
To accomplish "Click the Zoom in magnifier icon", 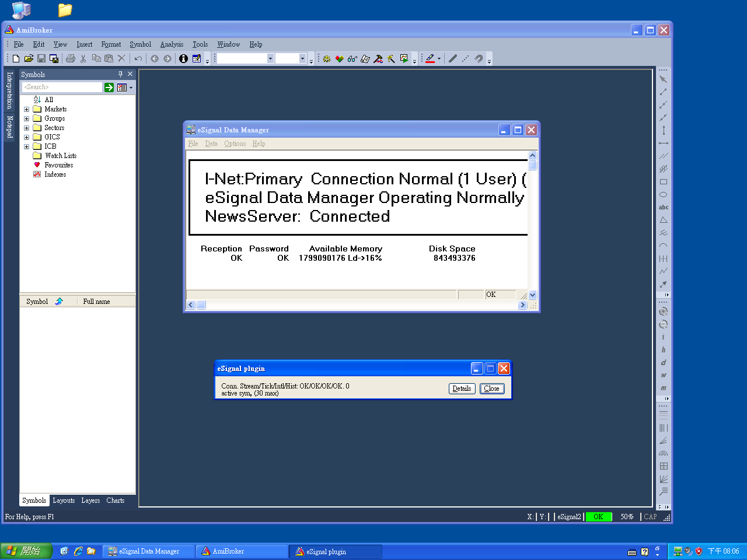I will tap(664, 311).
